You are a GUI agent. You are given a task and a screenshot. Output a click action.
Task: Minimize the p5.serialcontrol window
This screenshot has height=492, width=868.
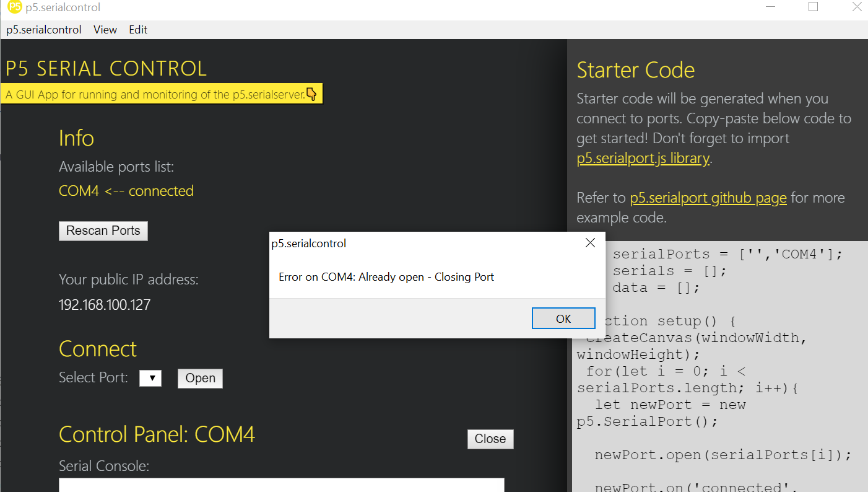pyautogui.click(x=770, y=7)
